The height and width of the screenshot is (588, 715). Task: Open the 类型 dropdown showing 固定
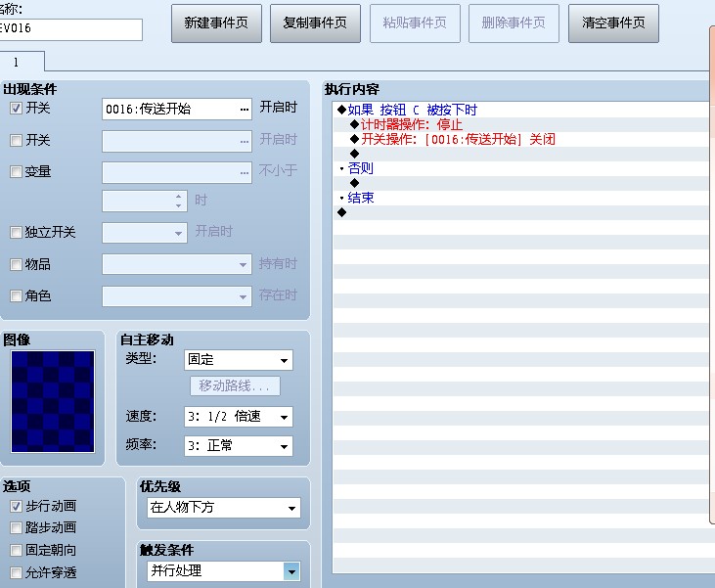(x=239, y=360)
